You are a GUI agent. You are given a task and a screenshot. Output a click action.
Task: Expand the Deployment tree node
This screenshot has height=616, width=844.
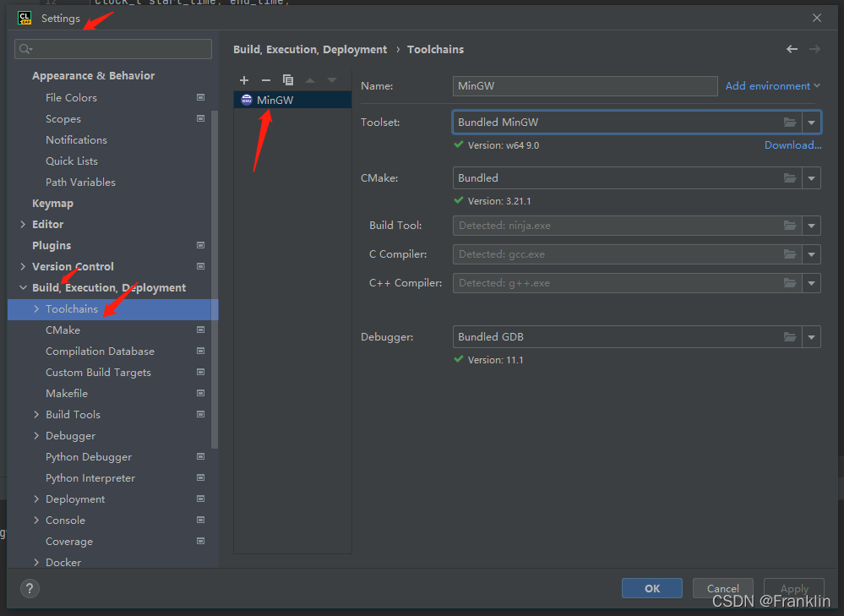tap(36, 499)
